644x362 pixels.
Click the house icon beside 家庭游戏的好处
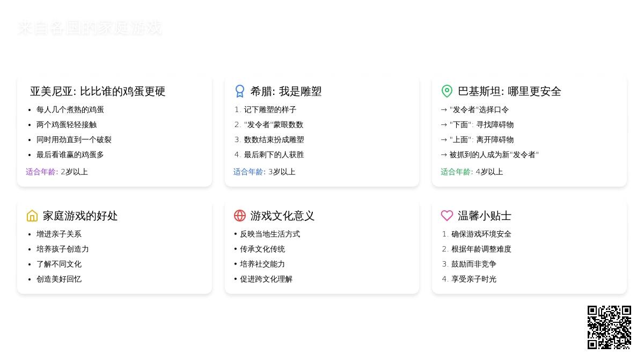(32, 216)
